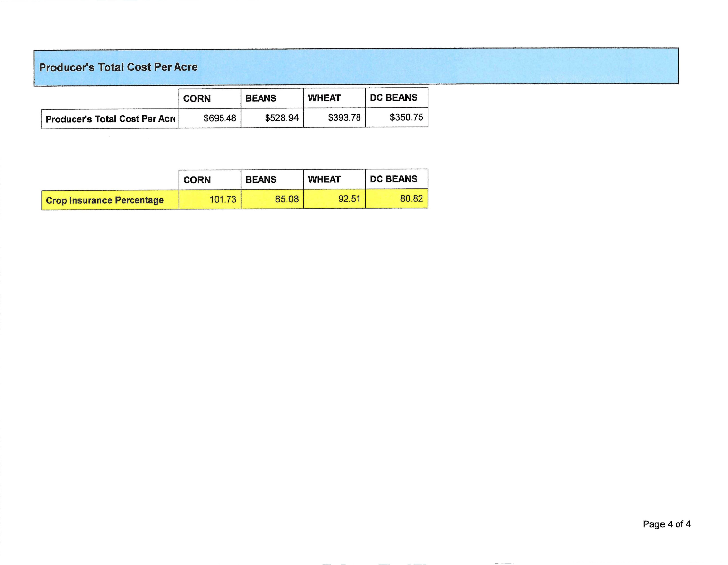Click the $393.78 wheat cost cell
728x565 pixels.
coord(344,117)
